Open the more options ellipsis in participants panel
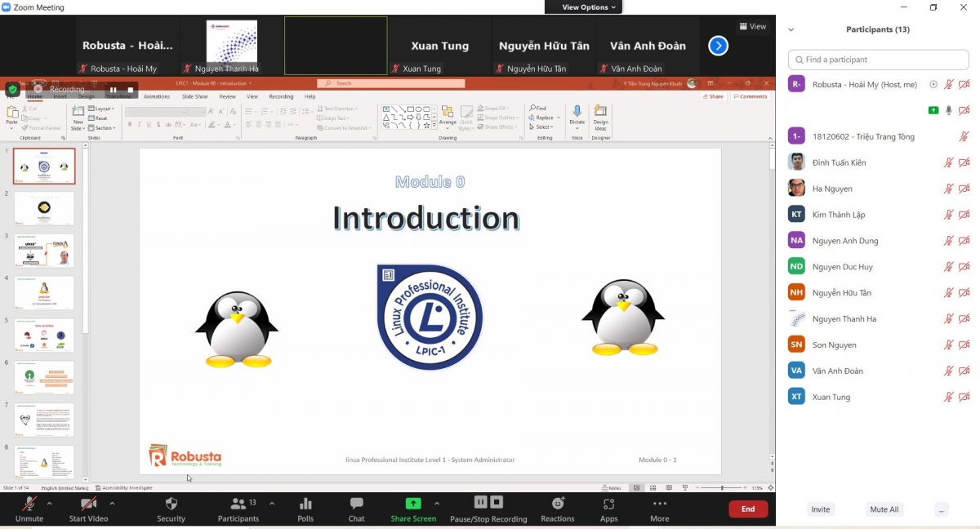This screenshot has height=529, width=980. (x=942, y=509)
